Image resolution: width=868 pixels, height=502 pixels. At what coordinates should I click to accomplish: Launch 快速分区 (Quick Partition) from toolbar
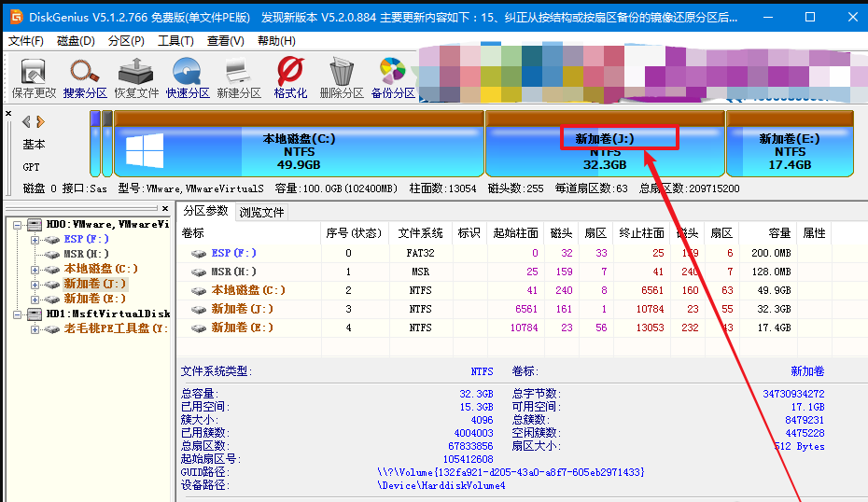click(188, 77)
